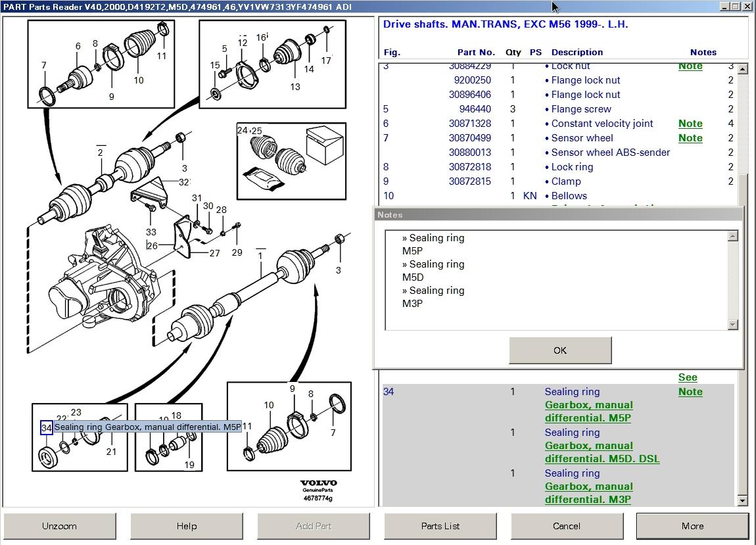The image size is (756, 545).
Task: Maximize the Parts Reader window
Action: (x=735, y=7)
